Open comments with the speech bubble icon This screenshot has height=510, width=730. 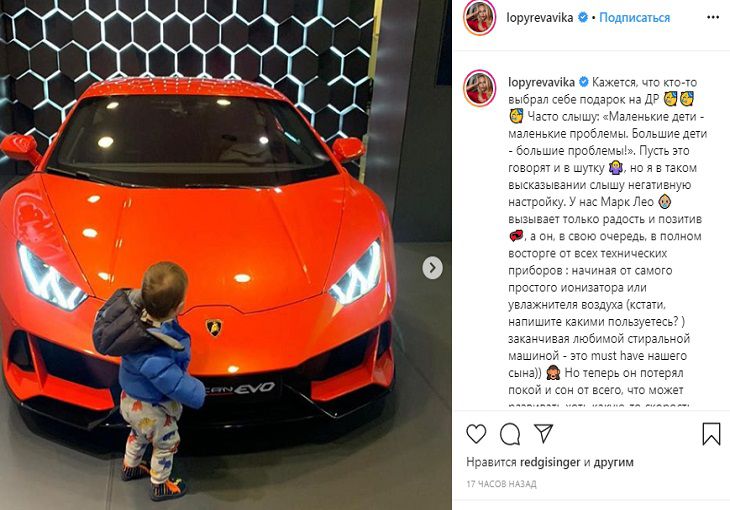coord(510,434)
